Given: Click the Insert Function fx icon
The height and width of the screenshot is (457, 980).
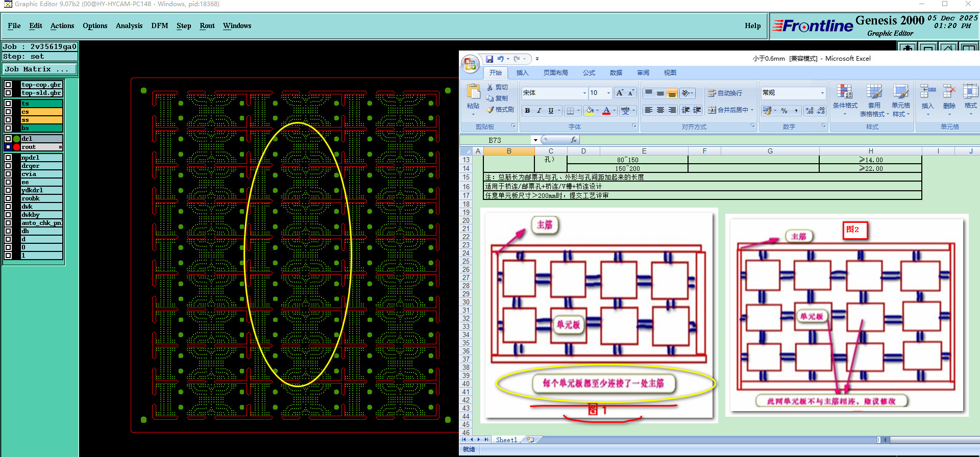Looking at the screenshot, I should pyautogui.click(x=574, y=140).
